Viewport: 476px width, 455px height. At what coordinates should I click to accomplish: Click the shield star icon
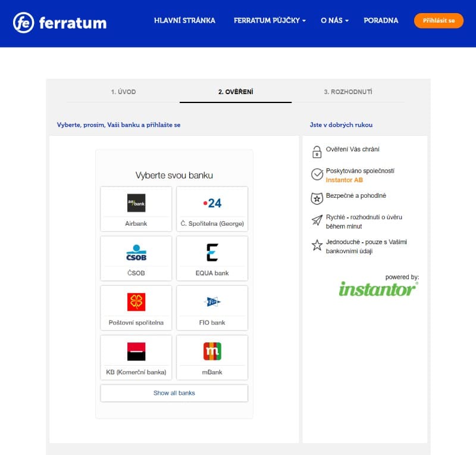click(317, 198)
